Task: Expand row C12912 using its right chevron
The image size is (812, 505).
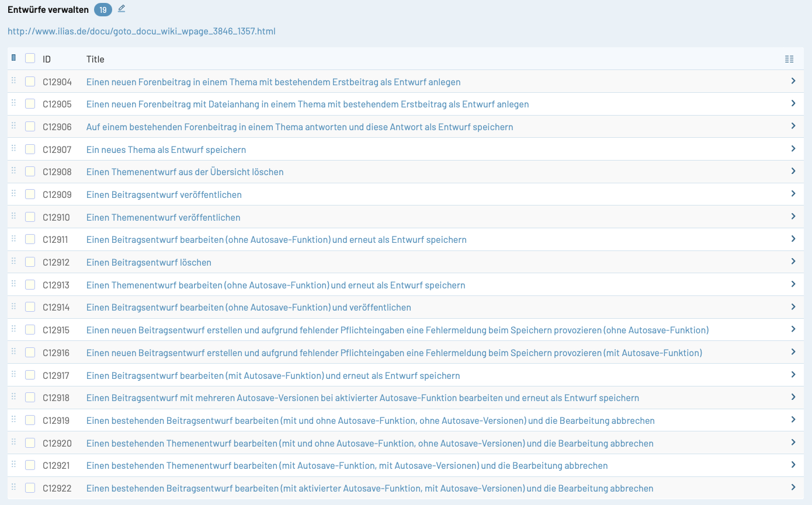Action: pos(793,262)
